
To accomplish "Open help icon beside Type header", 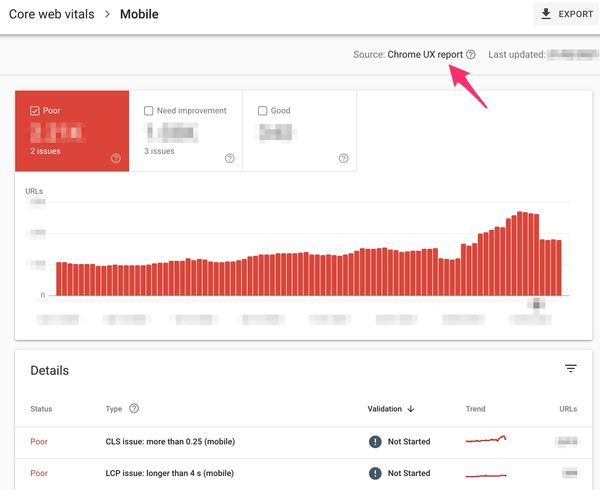I will pyautogui.click(x=134, y=409).
